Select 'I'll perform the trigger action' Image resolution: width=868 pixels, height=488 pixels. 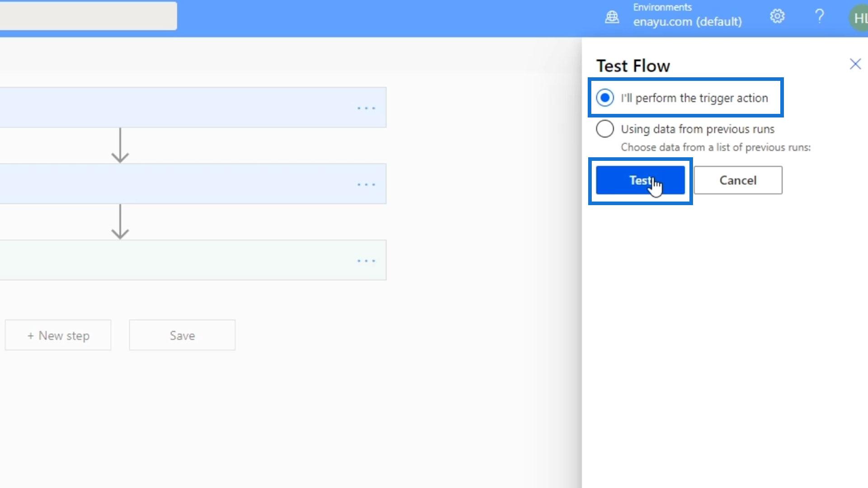point(605,98)
